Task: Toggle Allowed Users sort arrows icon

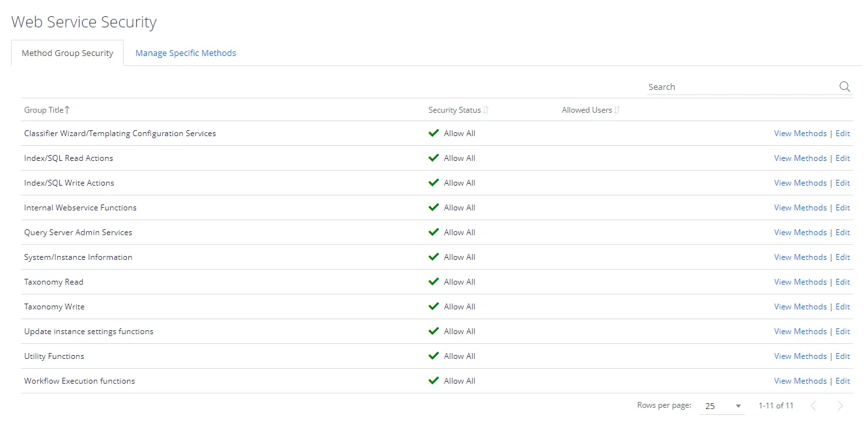Action: [617, 110]
